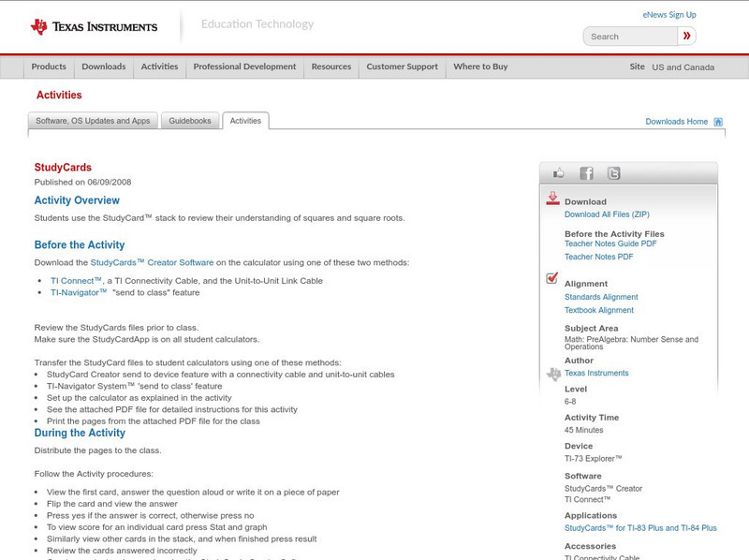Click the 'TI-73 Explorer' device value
Image resolution: width=749 pixels, height=560 pixels.
[594, 459]
